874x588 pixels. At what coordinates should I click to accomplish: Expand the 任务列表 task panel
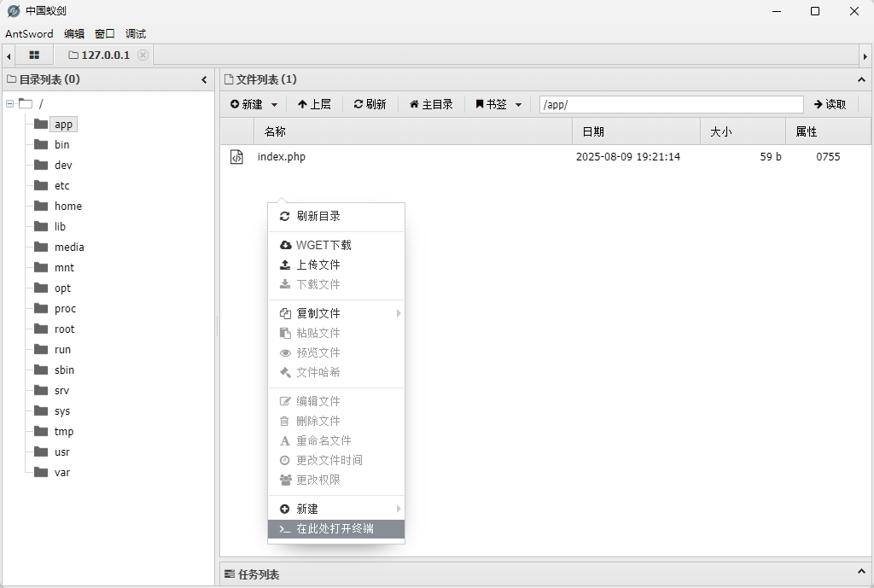860,572
